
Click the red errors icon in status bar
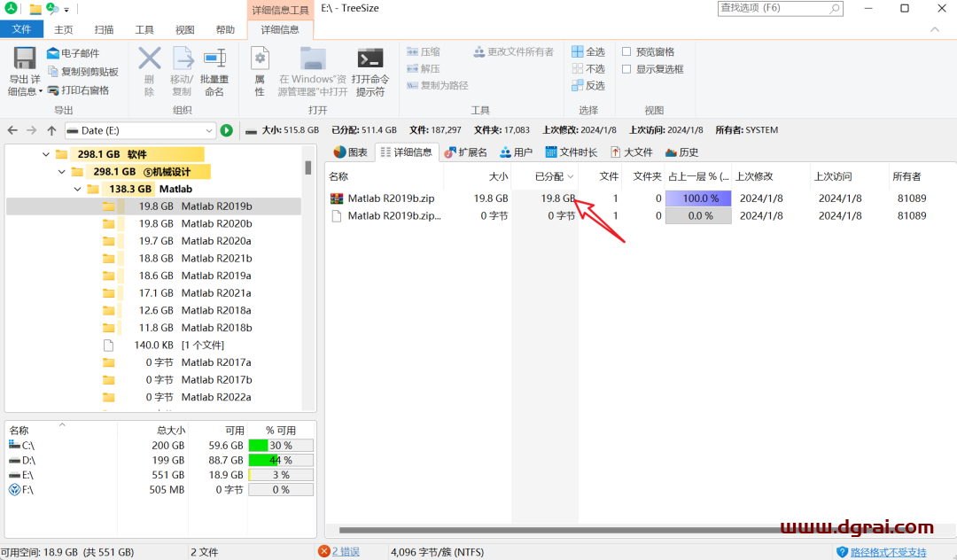point(324,551)
